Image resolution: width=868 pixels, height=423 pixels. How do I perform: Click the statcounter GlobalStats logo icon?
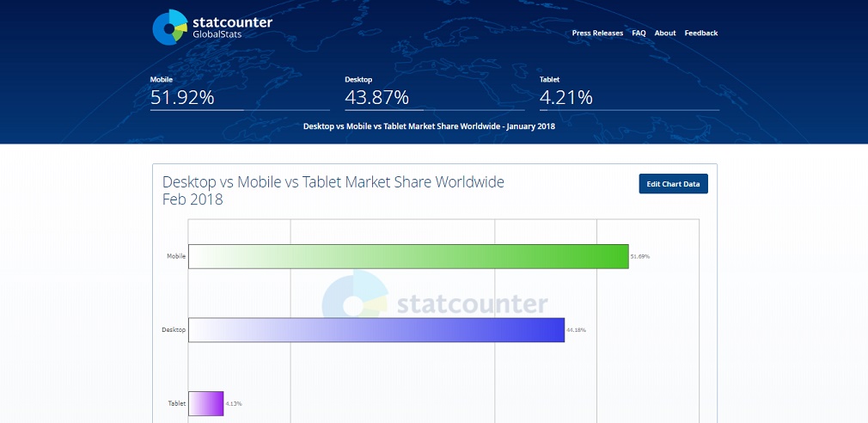tap(170, 27)
